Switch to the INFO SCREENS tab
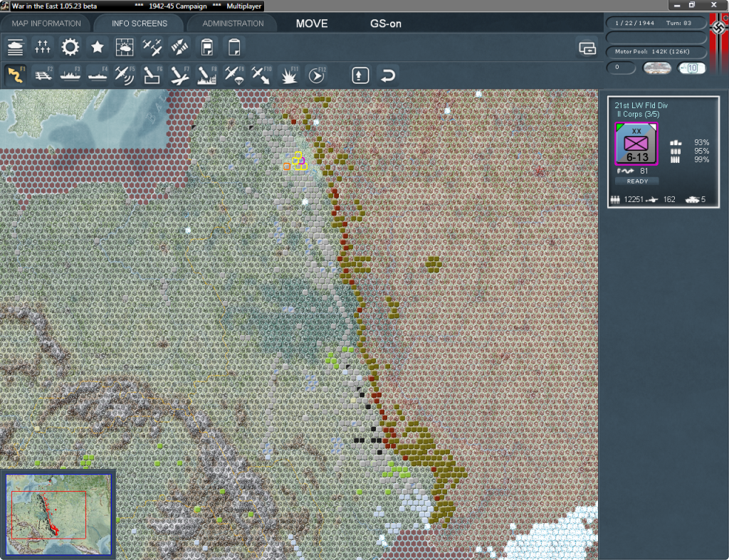This screenshot has width=729, height=560. 139,23
